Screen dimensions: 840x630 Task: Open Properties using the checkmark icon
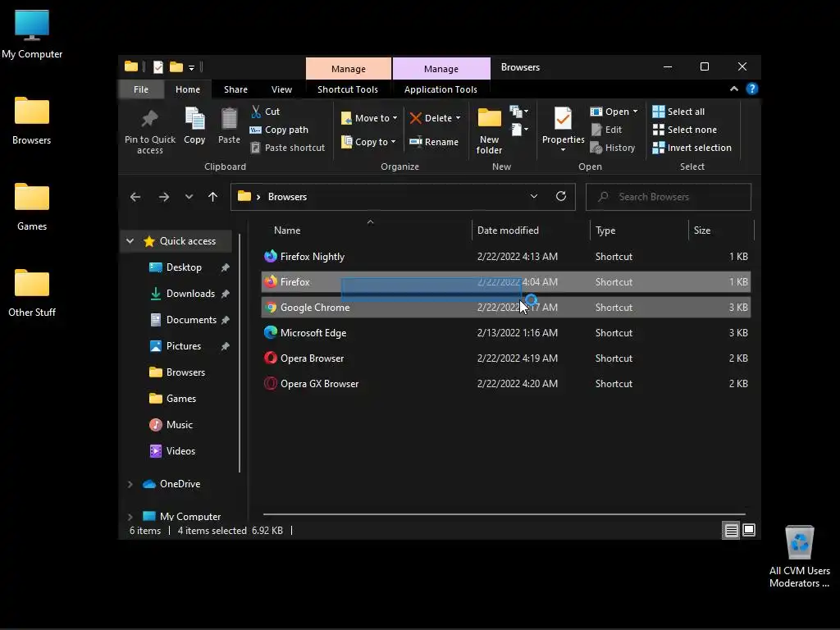click(563, 118)
